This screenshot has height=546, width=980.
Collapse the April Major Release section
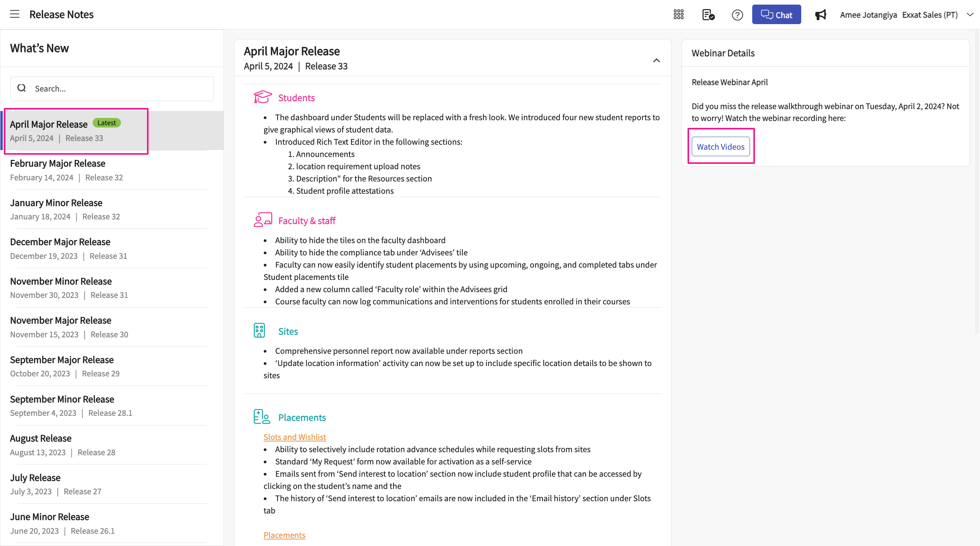(x=656, y=60)
